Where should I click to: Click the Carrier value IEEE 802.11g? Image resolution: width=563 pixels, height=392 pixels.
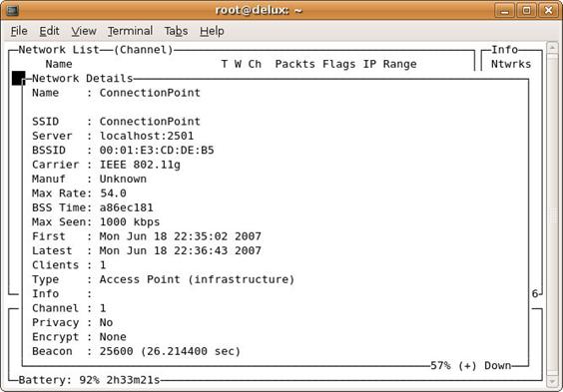[x=140, y=165]
